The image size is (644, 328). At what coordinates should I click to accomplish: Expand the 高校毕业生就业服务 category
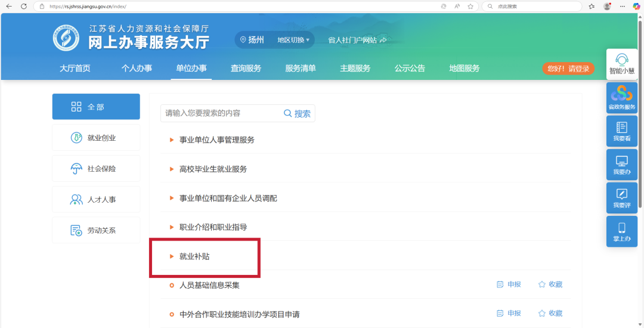(x=213, y=169)
